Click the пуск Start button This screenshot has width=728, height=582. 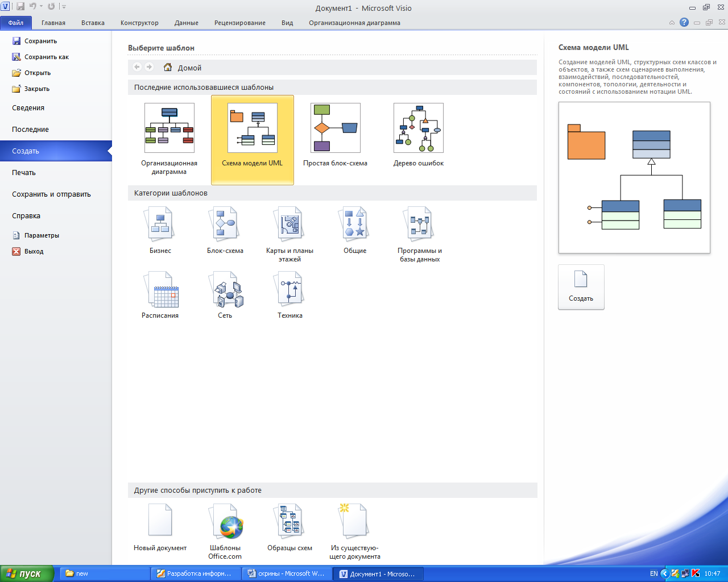click(27, 573)
